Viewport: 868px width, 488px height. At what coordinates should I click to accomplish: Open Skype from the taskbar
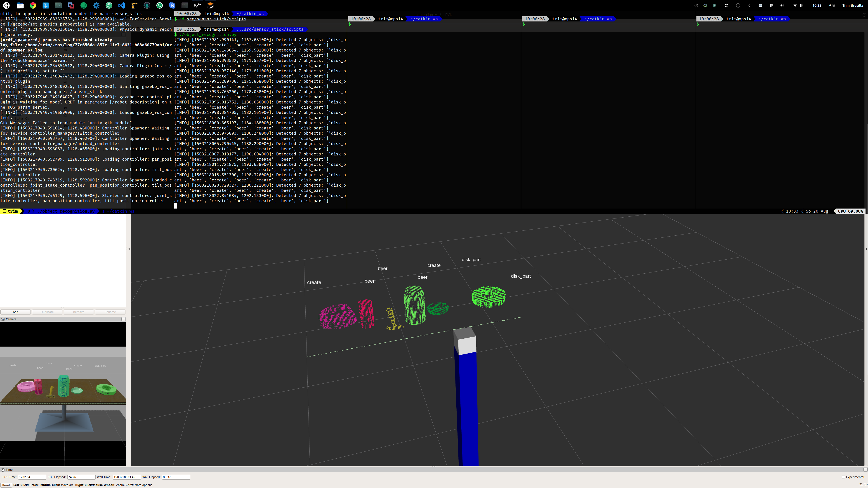[x=172, y=5]
